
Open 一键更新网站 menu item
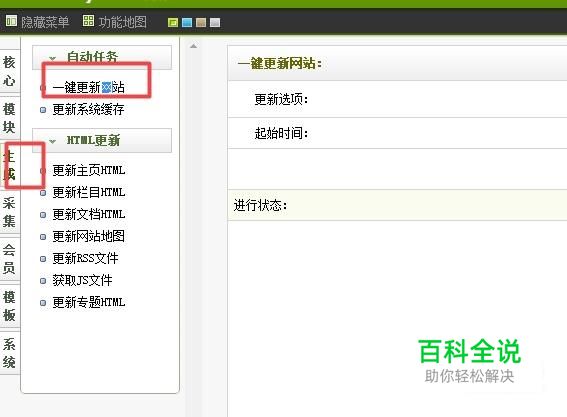point(88,88)
